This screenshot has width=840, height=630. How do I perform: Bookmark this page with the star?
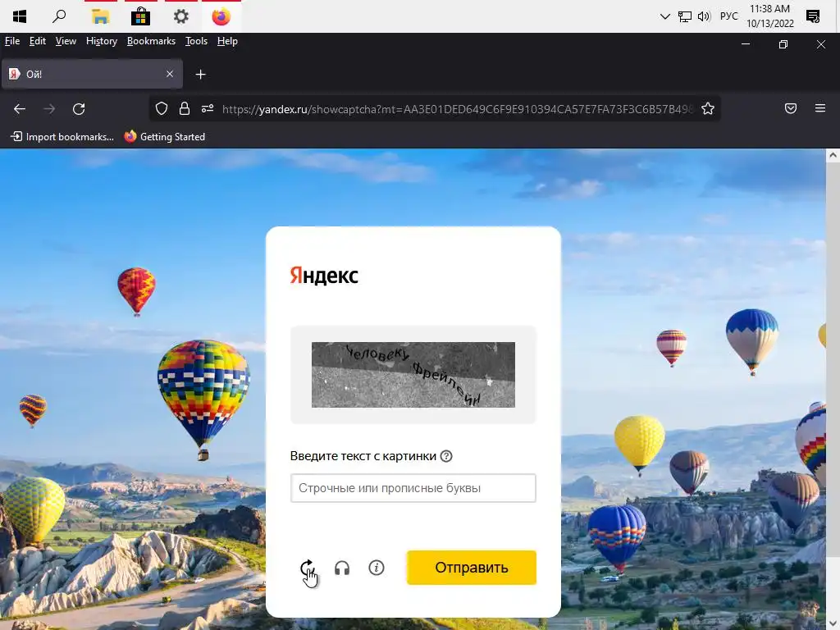tap(708, 109)
